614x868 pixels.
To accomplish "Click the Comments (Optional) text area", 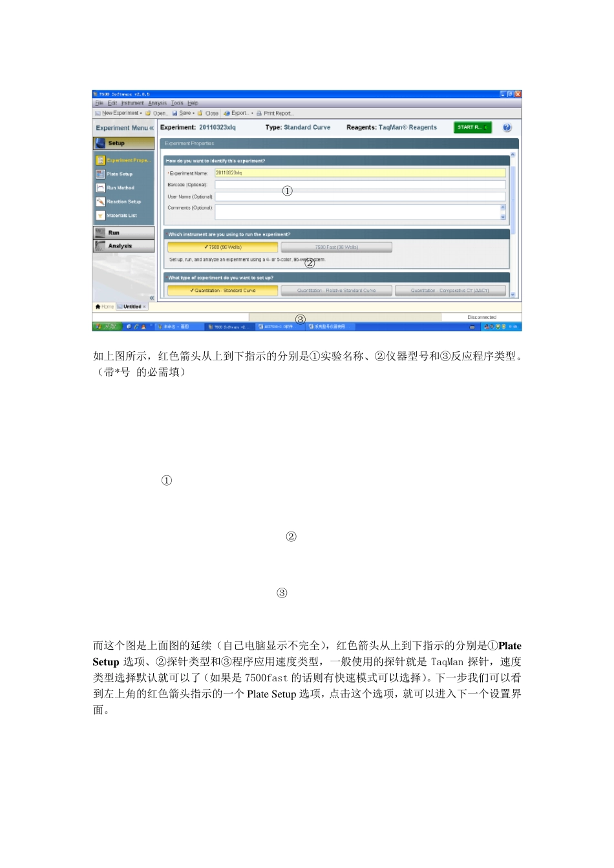I will coord(357,212).
